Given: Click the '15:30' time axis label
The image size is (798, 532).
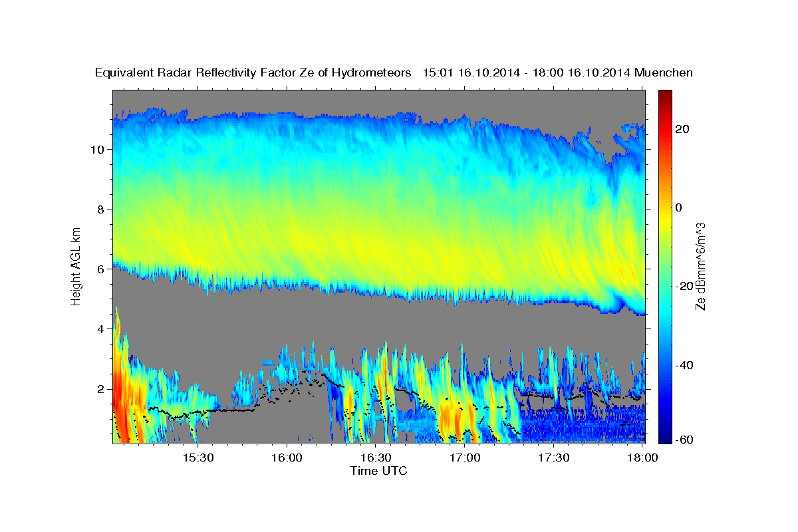Looking at the screenshot, I should [x=198, y=458].
